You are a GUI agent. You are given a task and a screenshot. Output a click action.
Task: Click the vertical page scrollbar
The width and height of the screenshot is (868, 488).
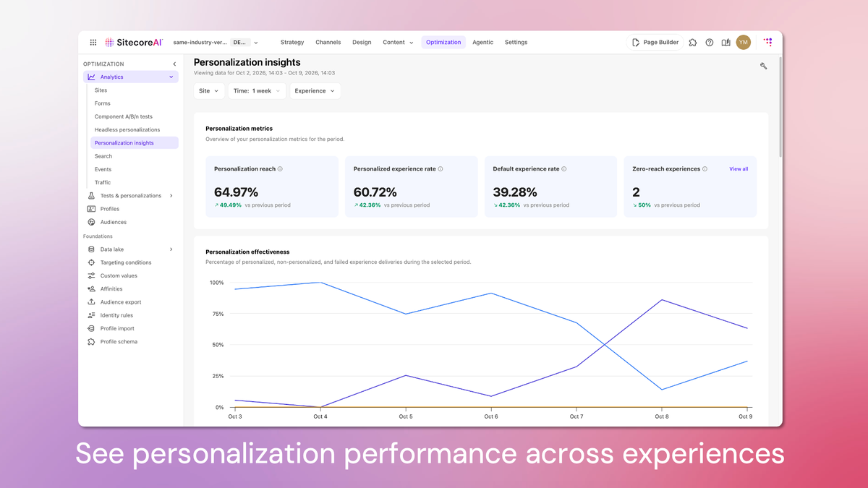(780, 108)
